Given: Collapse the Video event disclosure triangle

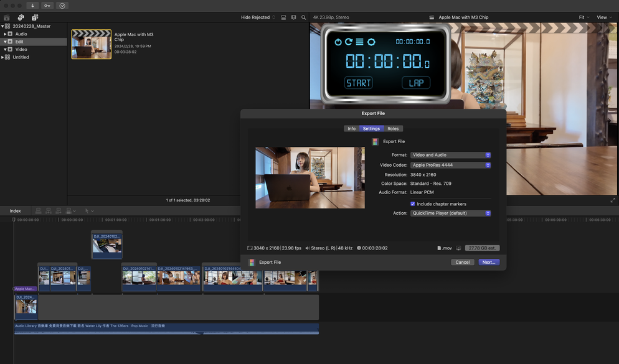Looking at the screenshot, I should point(5,49).
